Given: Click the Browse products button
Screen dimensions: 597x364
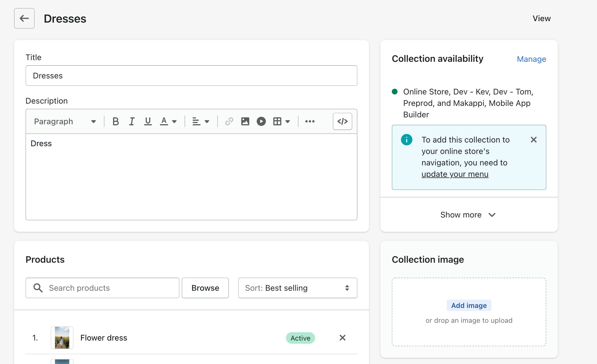Looking at the screenshot, I should [x=205, y=288].
